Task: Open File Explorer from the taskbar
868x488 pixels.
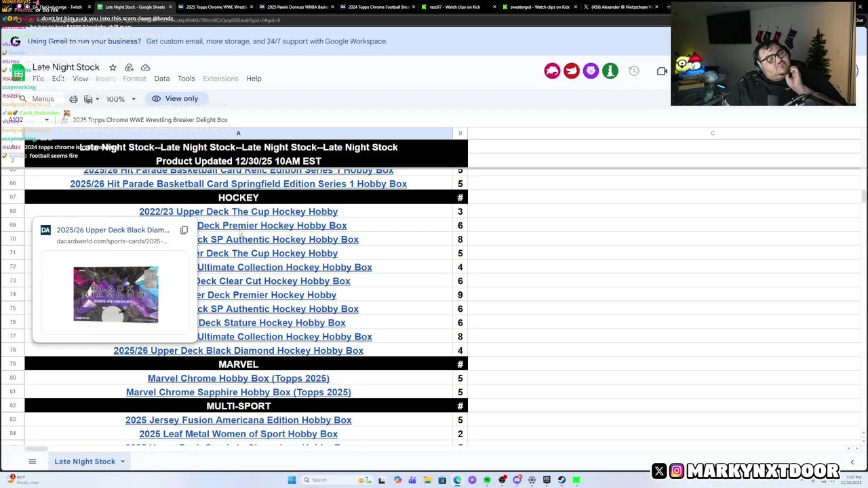Action: pyautogui.click(x=427, y=480)
